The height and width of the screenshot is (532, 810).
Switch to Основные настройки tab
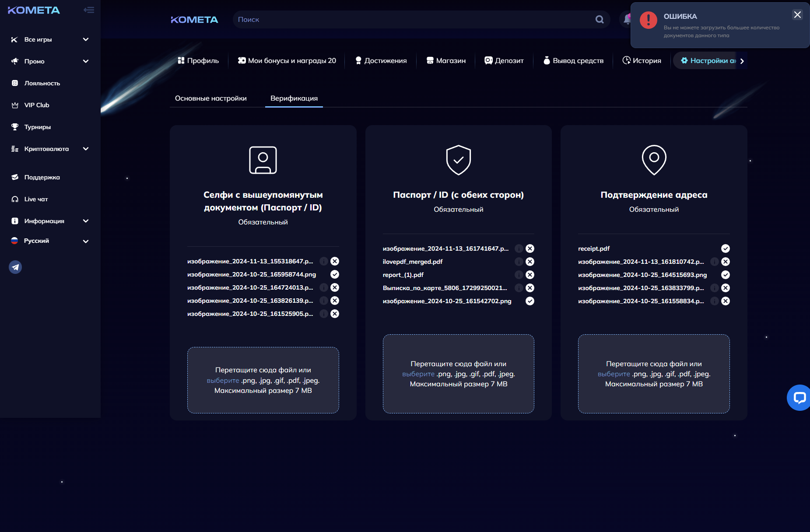(x=211, y=98)
